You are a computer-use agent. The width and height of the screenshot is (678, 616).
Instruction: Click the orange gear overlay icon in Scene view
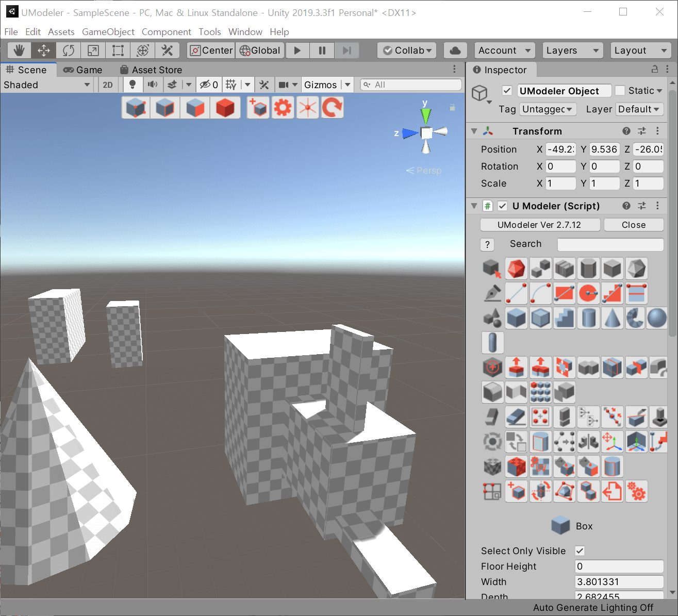[x=283, y=108]
